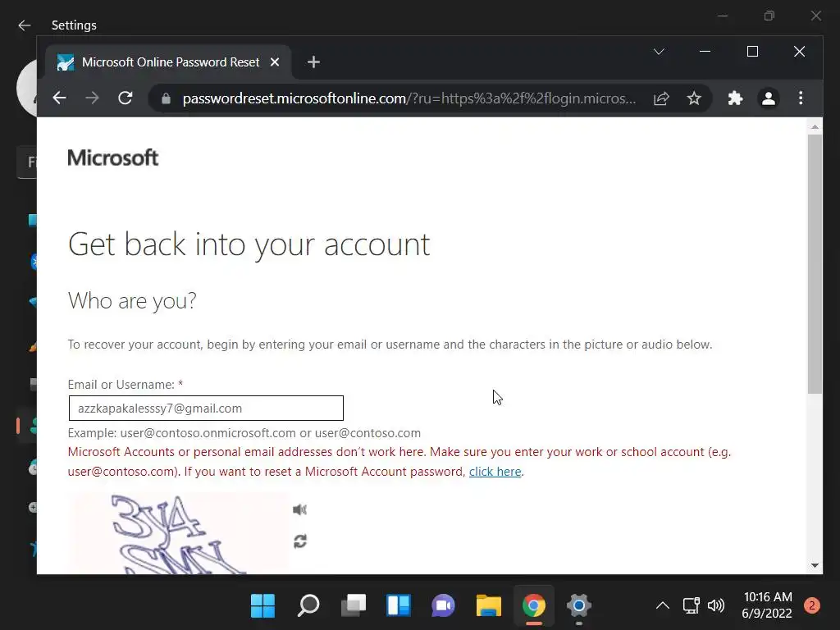The image size is (840, 630).
Task: Close the Microsoft Online Password Reset tab
Action: point(275,62)
